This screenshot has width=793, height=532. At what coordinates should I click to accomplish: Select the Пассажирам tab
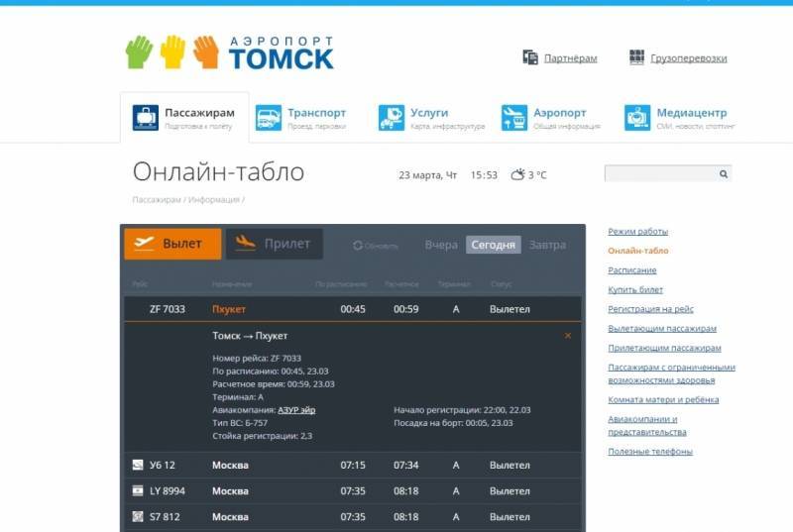184,118
